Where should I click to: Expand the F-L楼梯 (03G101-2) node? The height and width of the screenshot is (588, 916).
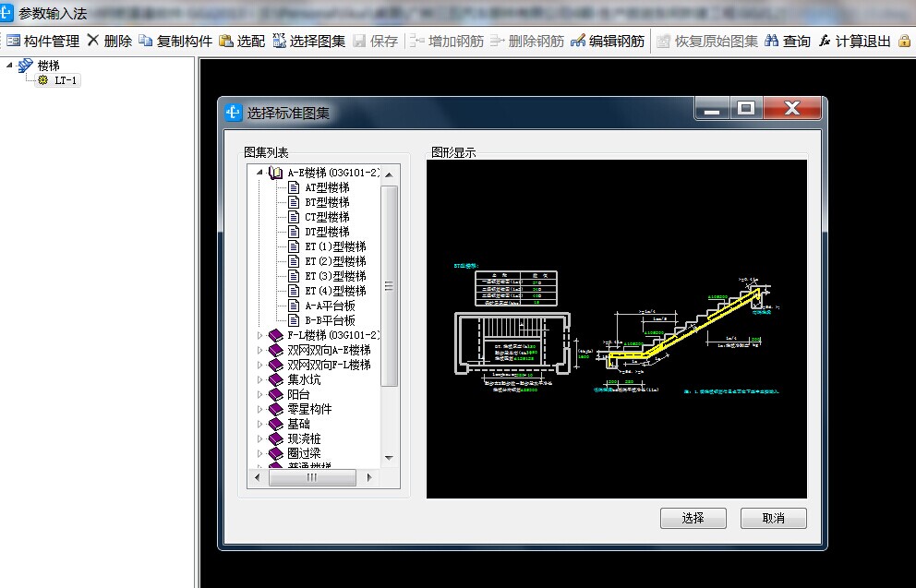point(260,335)
